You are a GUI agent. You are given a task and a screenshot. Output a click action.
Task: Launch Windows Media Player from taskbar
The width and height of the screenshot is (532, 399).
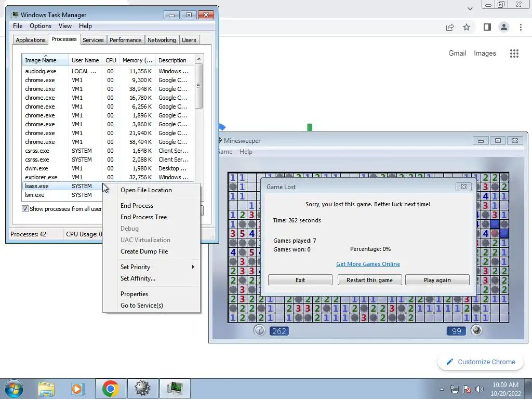77,389
